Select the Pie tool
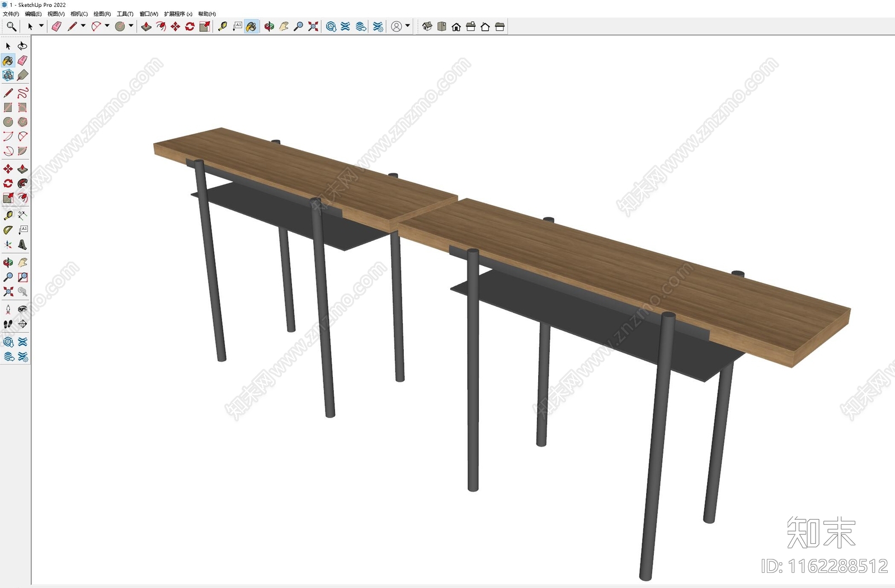 tap(22, 151)
